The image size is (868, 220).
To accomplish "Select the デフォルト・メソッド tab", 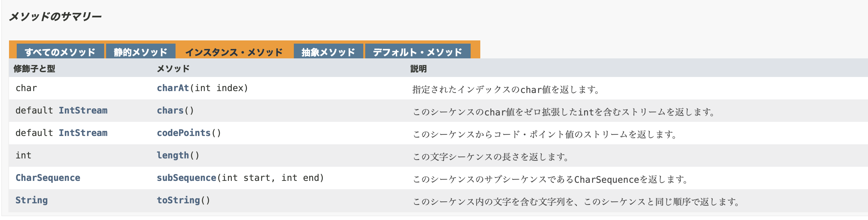I will click(x=417, y=51).
